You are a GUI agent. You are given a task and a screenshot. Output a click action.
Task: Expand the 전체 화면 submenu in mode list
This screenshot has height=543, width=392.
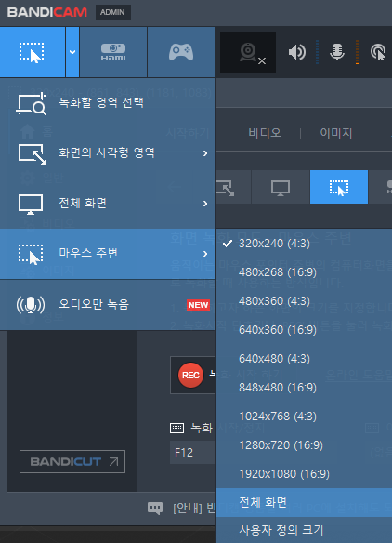tap(107, 204)
